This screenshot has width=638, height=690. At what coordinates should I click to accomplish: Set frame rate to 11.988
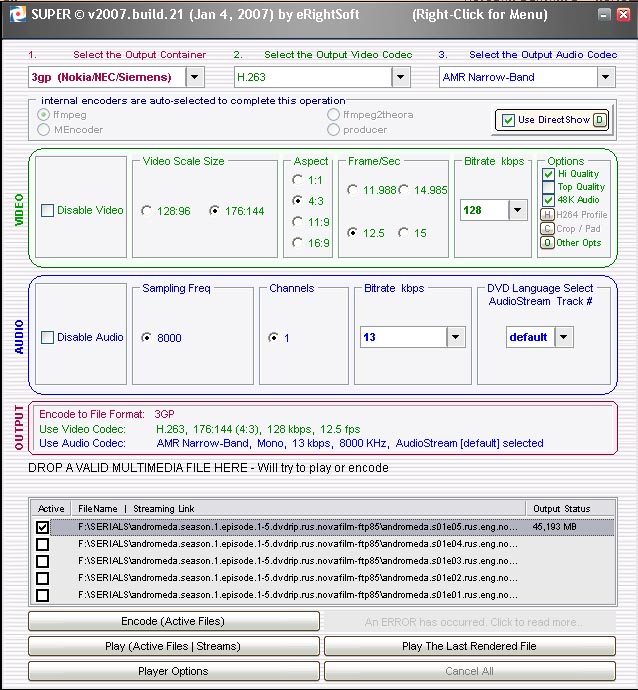coord(352,190)
